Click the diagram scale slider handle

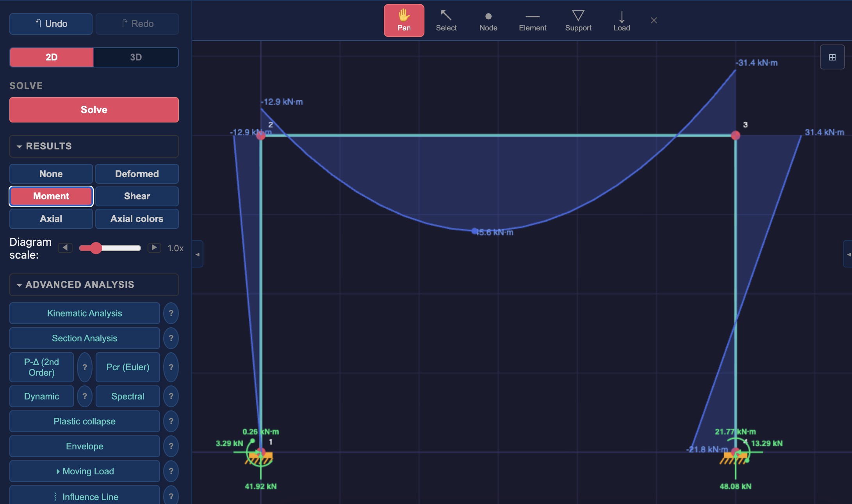click(96, 248)
